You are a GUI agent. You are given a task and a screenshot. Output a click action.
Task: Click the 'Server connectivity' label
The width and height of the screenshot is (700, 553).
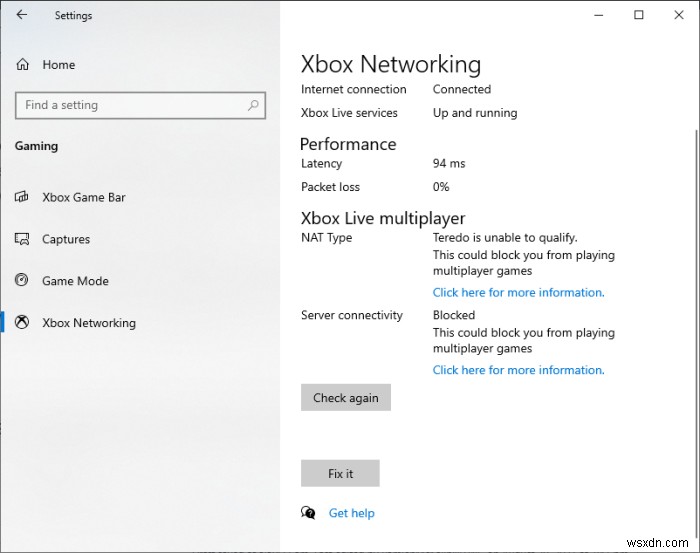coord(352,315)
